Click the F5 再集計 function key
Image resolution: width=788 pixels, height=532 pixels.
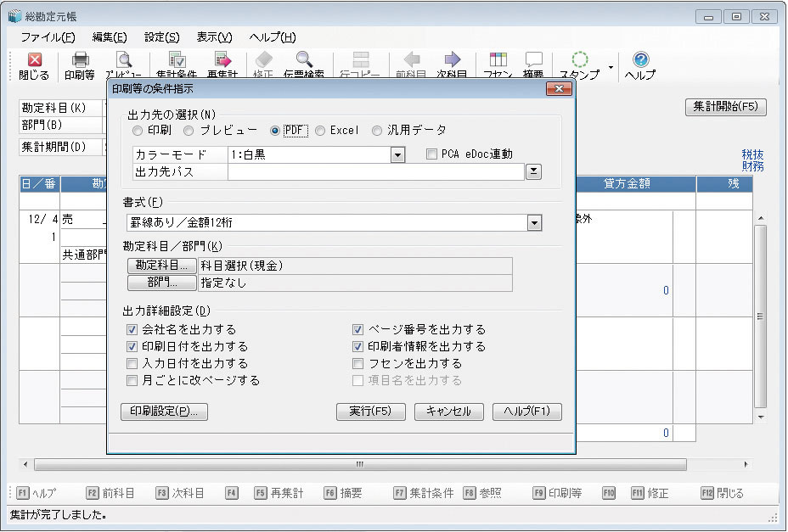click(279, 493)
